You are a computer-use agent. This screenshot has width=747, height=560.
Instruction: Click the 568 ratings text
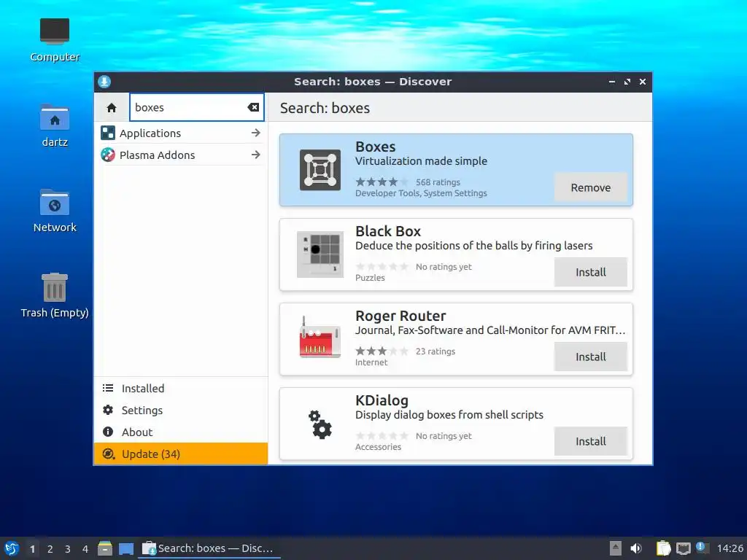(438, 182)
